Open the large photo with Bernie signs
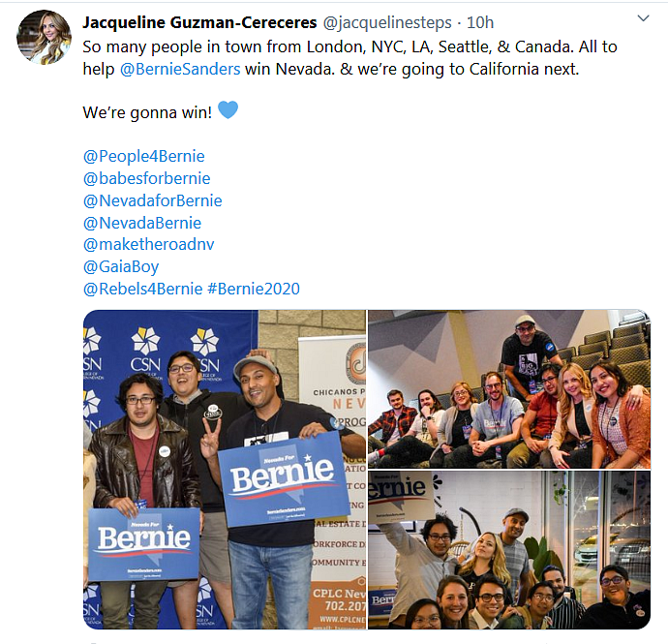This screenshot has height=644, width=668. (x=225, y=470)
